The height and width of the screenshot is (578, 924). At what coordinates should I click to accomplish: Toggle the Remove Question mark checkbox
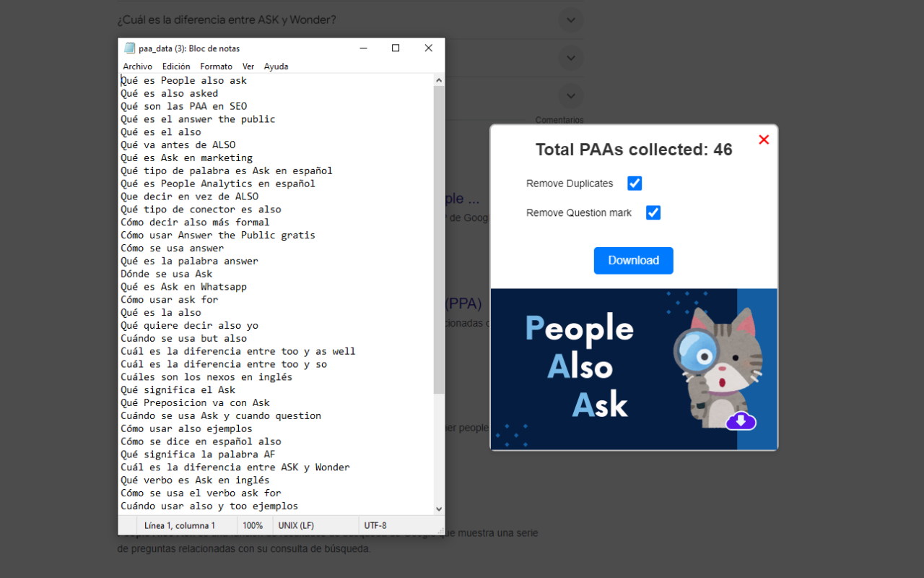pyautogui.click(x=653, y=212)
